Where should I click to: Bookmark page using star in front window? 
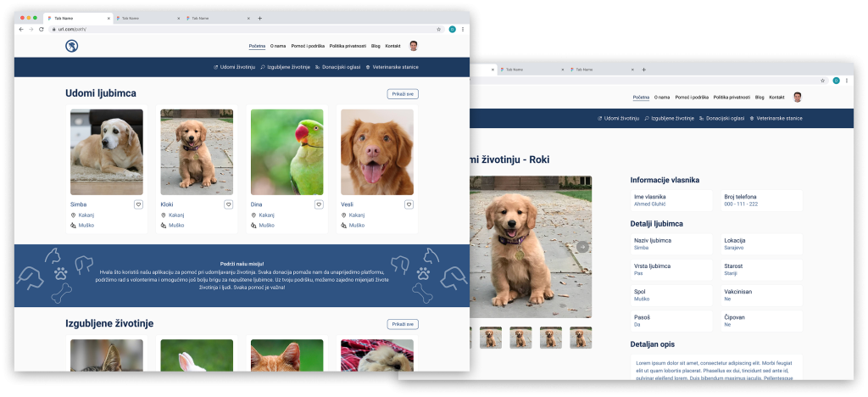pyautogui.click(x=438, y=29)
